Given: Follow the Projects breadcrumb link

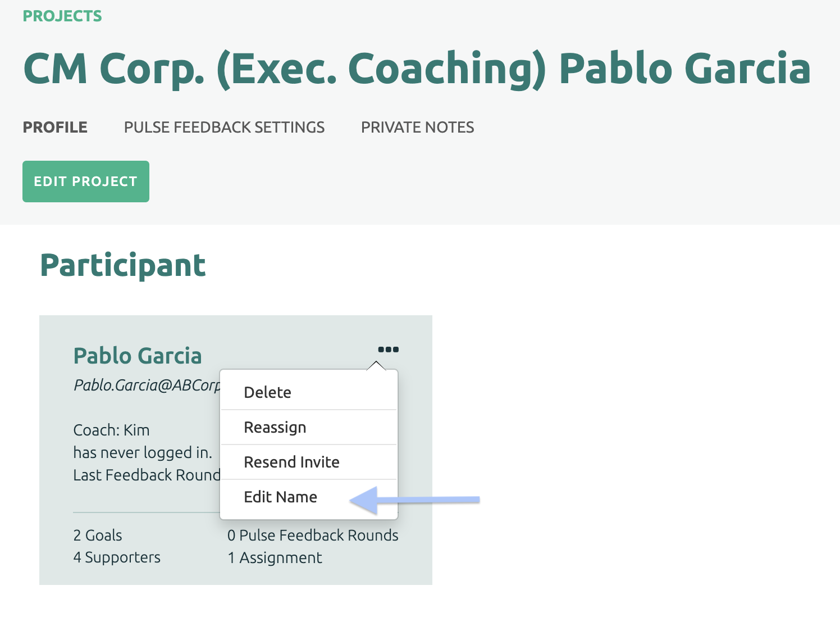Looking at the screenshot, I should point(62,16).
